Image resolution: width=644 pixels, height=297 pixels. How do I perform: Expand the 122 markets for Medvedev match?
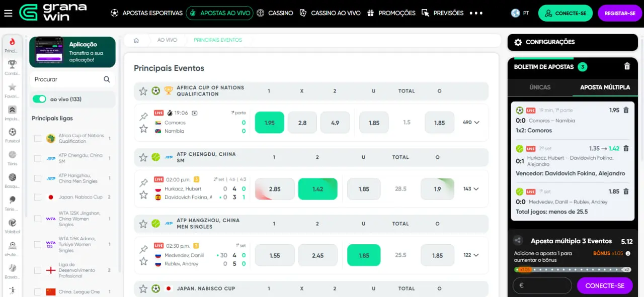coord(471,255)
